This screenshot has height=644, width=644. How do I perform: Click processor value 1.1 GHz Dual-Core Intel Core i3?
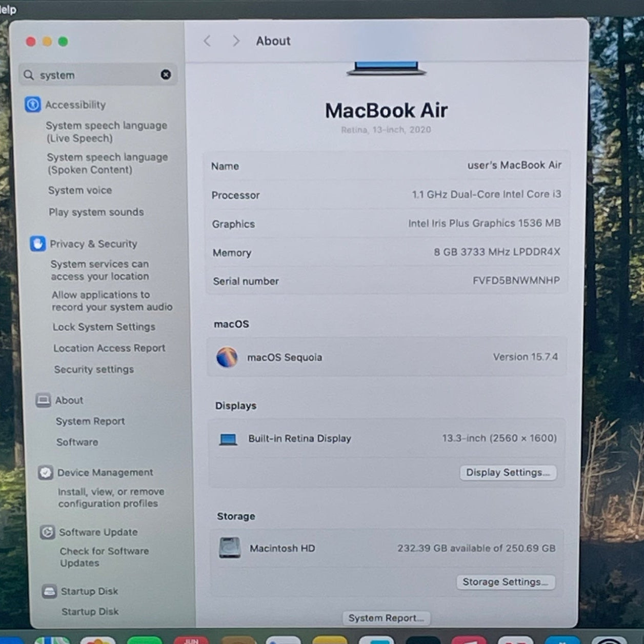(x=487, y=194)
